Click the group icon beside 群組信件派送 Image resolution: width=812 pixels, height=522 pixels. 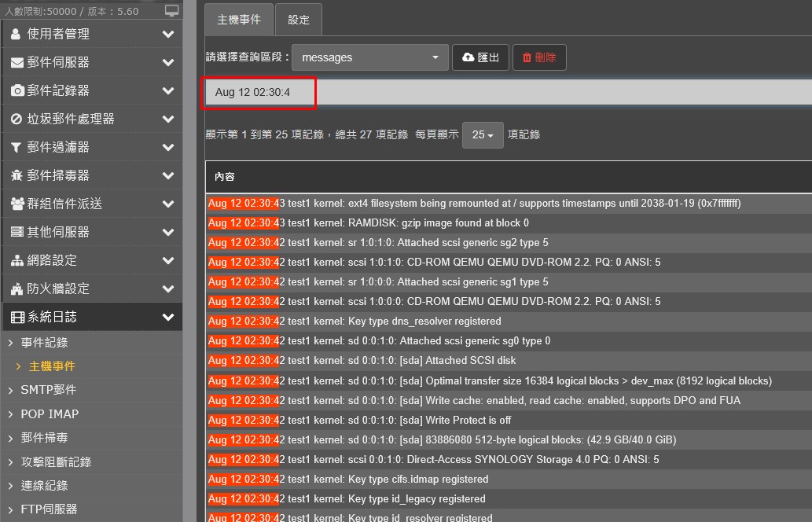click(17, 204)
